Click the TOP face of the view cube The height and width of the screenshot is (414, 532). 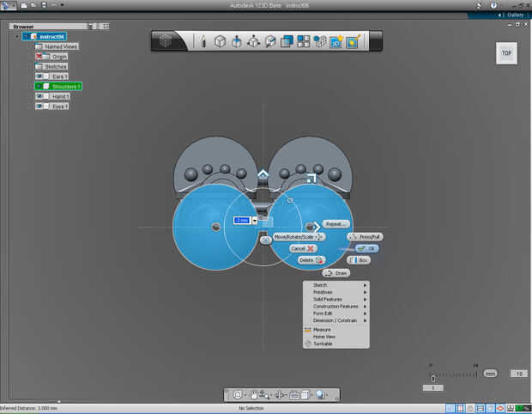(x=506, y=53)
